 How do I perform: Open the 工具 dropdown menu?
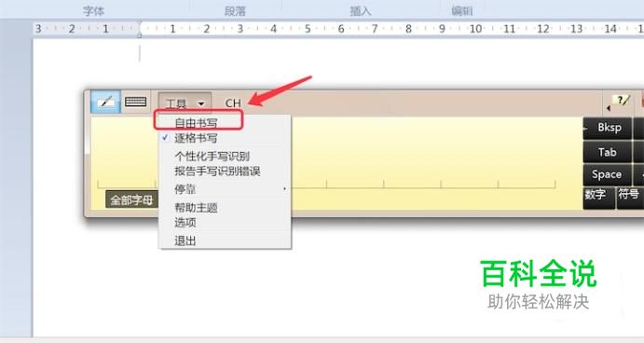click(x=185, y=103)
